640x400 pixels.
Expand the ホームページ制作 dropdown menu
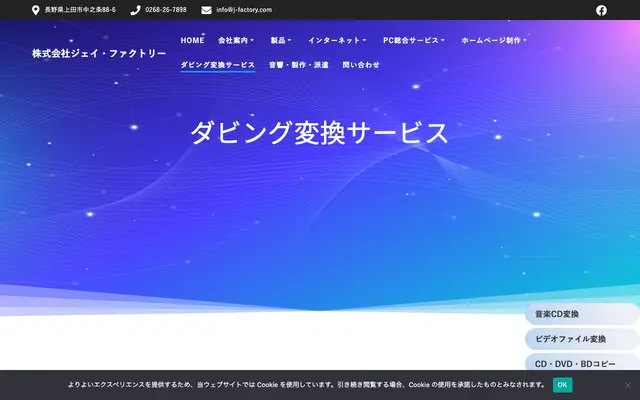tap(494, 40)
